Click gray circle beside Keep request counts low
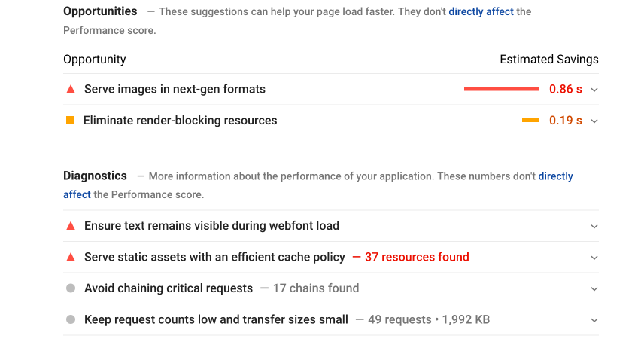Image resolution: width=644 pixels, height=348 pixels. pos(71,319)
